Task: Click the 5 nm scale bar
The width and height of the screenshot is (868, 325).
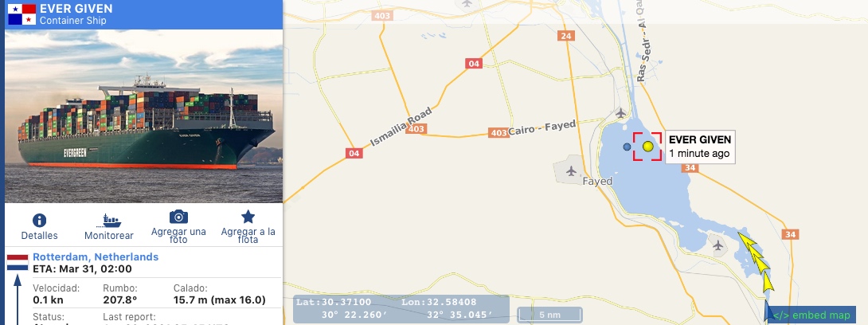Action: point(550,315)
